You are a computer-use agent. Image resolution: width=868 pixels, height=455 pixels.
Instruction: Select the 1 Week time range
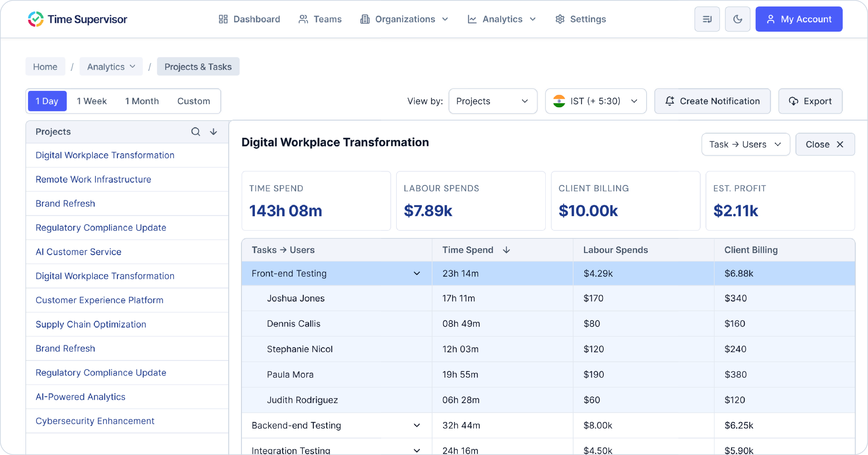click(92, 101)
